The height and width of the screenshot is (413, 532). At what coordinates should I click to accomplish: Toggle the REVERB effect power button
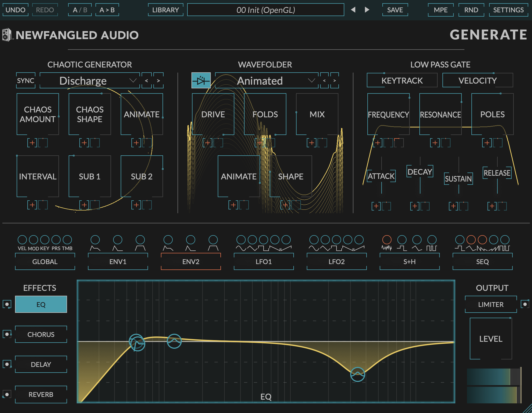coord(7,394)
